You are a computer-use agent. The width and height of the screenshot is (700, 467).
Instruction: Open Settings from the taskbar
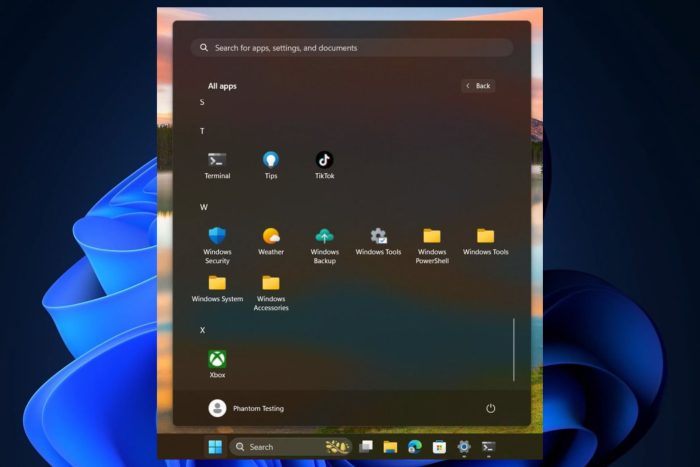[x=464, y=446]
